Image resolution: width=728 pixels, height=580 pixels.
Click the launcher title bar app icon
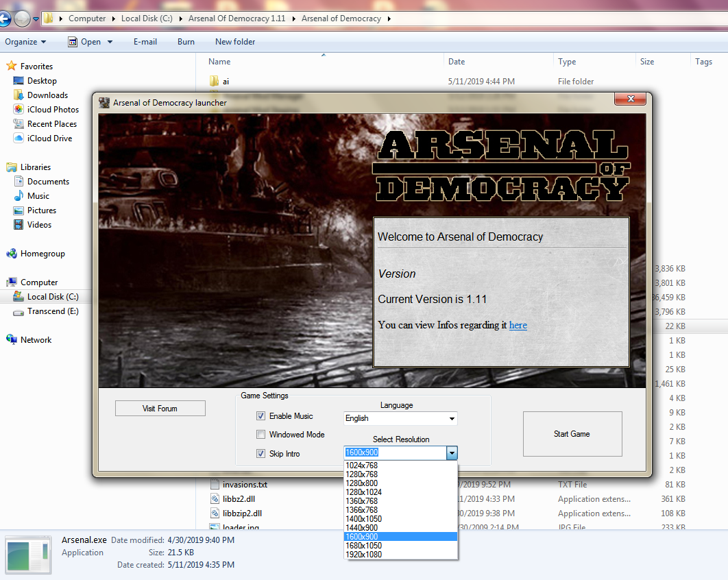point(104,103)
